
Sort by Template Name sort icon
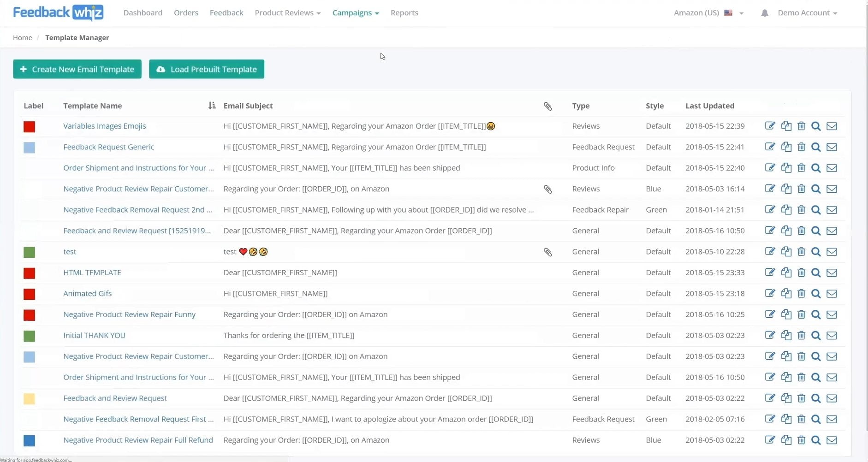[212, 106]
